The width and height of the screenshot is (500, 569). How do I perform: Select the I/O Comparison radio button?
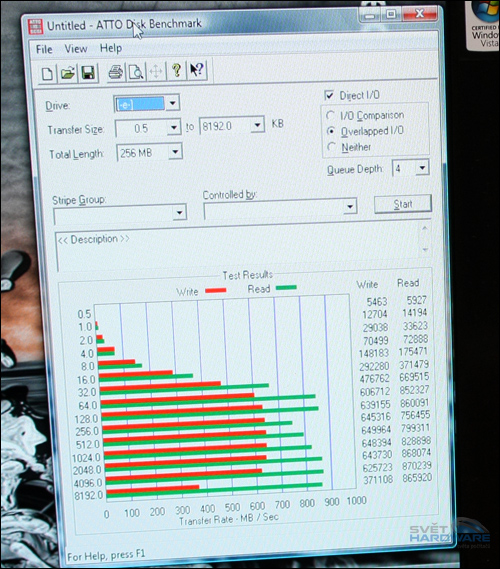330,116
